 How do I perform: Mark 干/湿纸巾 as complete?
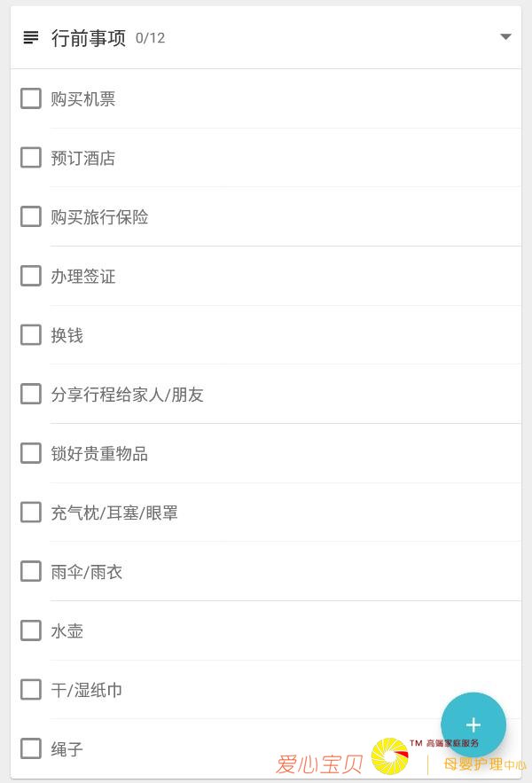tap(30, 689)
